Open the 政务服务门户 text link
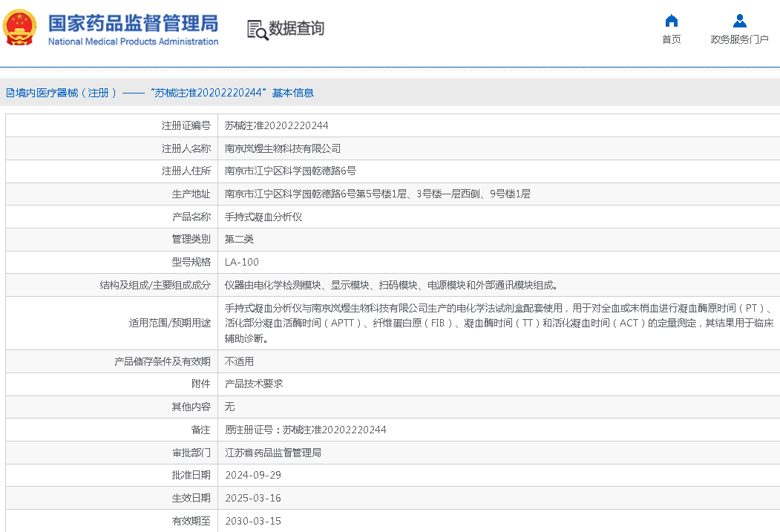 pos(739,39)
